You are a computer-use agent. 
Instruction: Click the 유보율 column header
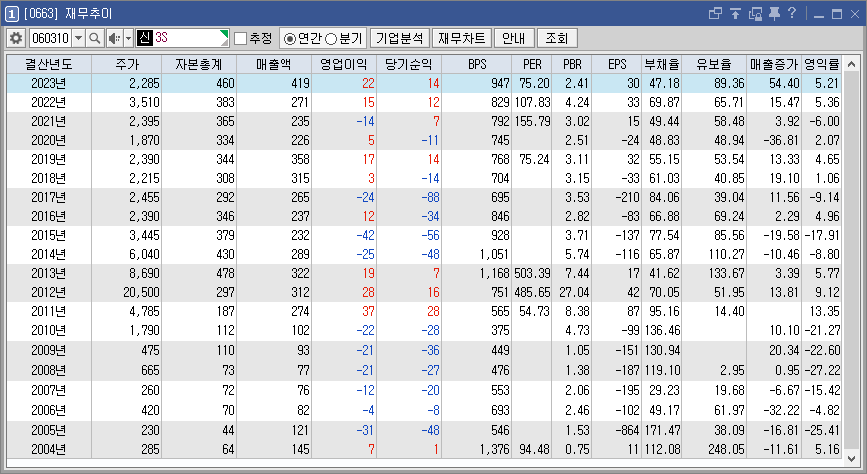tap(714, 64)
